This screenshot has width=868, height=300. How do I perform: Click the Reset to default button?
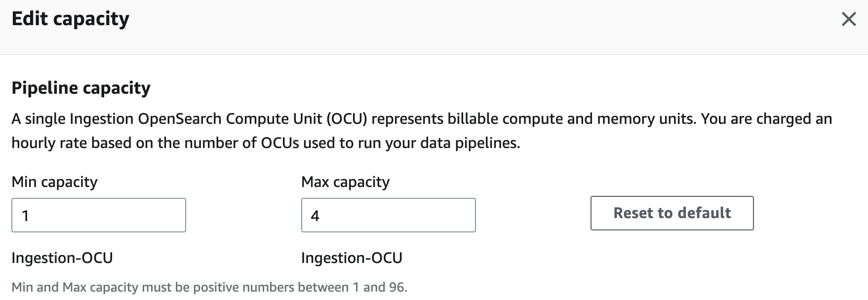671,213
